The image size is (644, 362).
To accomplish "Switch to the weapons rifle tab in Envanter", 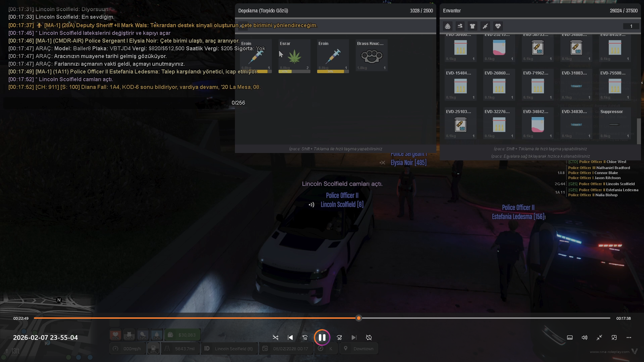I will click(x=485, y=26).
